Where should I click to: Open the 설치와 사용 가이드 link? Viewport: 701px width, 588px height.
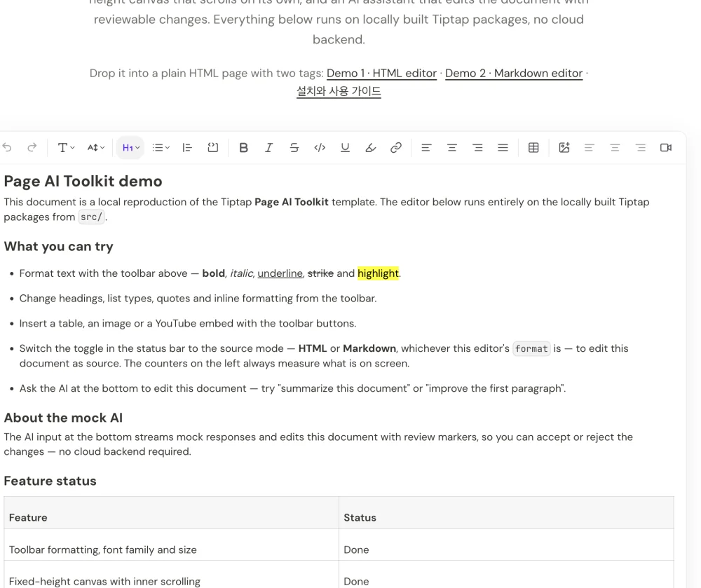click(339, 91)
